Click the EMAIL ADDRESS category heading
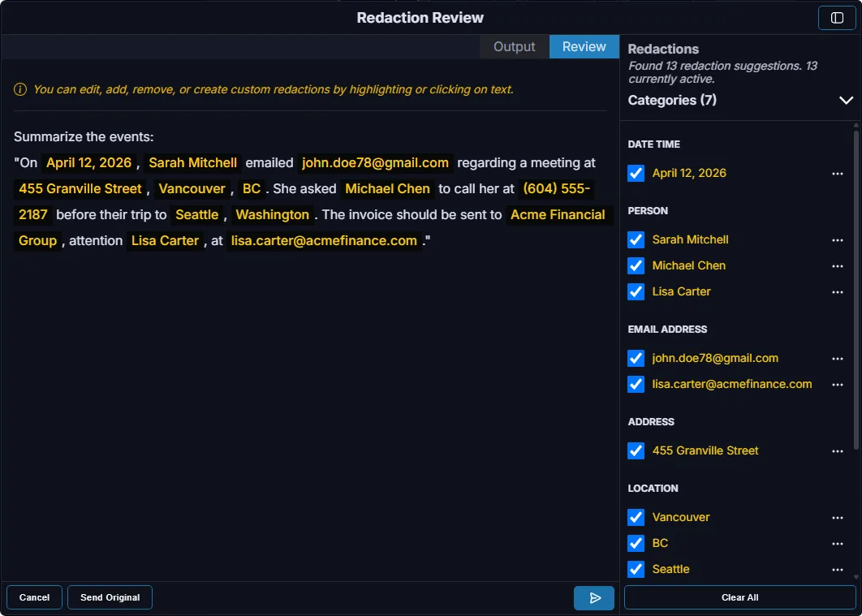 667,330
